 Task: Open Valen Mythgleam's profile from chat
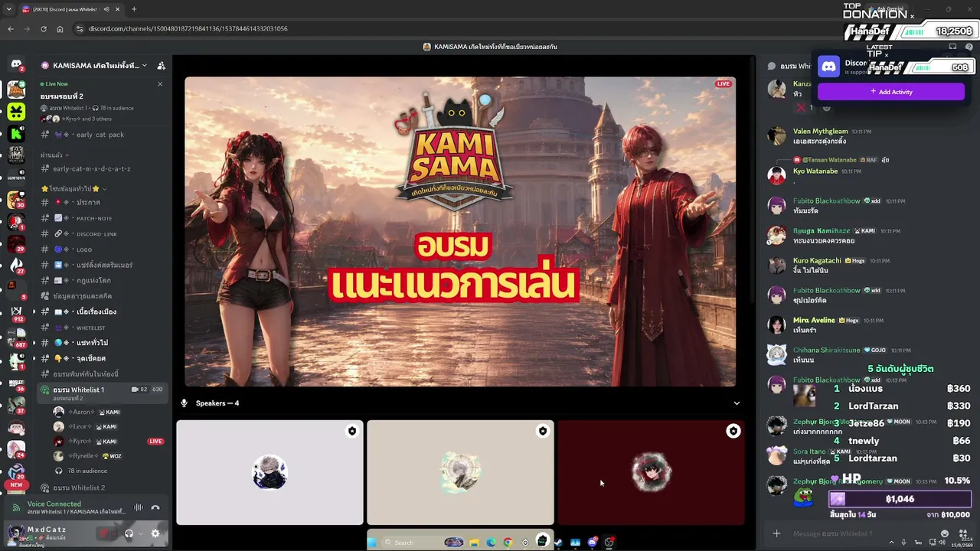pyautogui.click(x=820, y=132)
